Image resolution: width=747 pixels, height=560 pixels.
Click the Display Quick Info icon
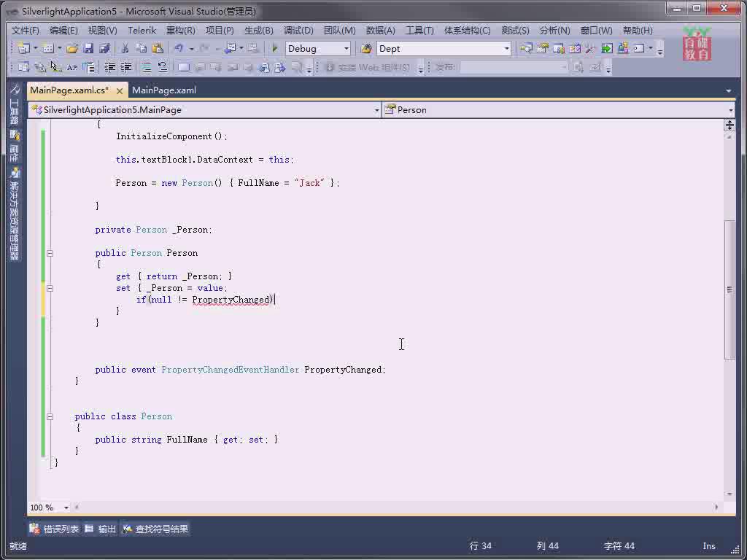tap(55, 67)
